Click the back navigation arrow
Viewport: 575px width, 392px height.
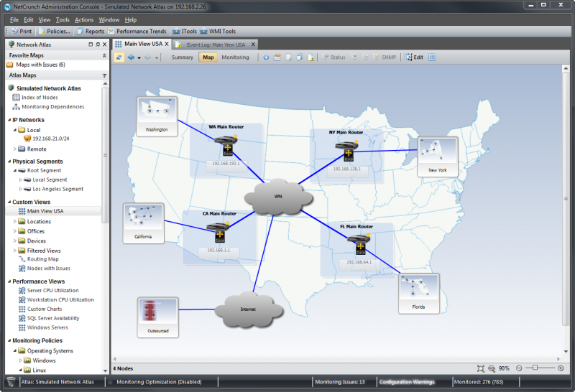(x=131, y=57)
